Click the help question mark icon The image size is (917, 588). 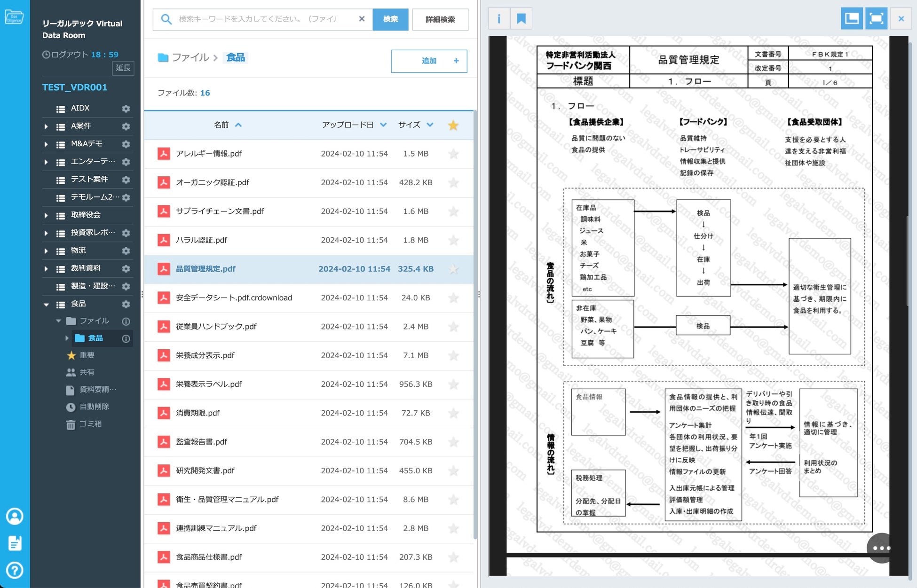coord(15,570)
